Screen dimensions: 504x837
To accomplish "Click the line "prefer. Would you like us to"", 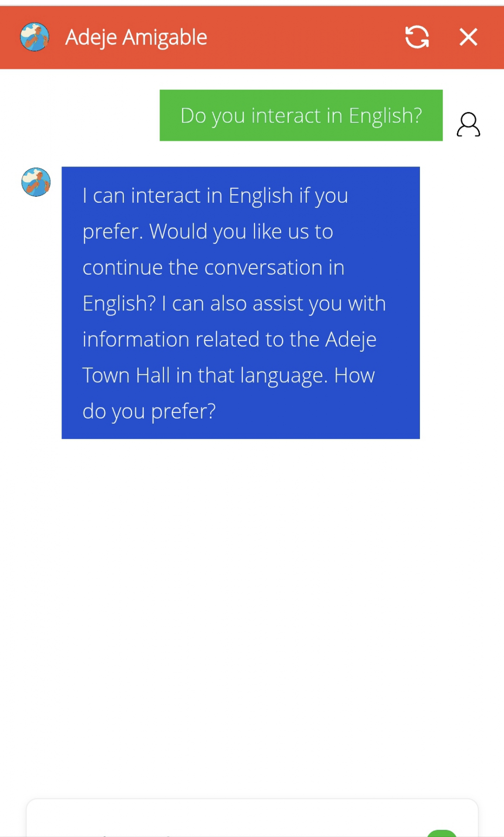I will pos(208,231).
